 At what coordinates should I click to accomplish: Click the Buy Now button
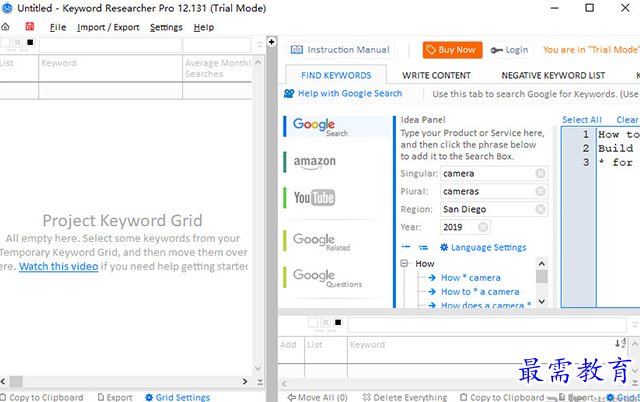click(x=452, y=50)
